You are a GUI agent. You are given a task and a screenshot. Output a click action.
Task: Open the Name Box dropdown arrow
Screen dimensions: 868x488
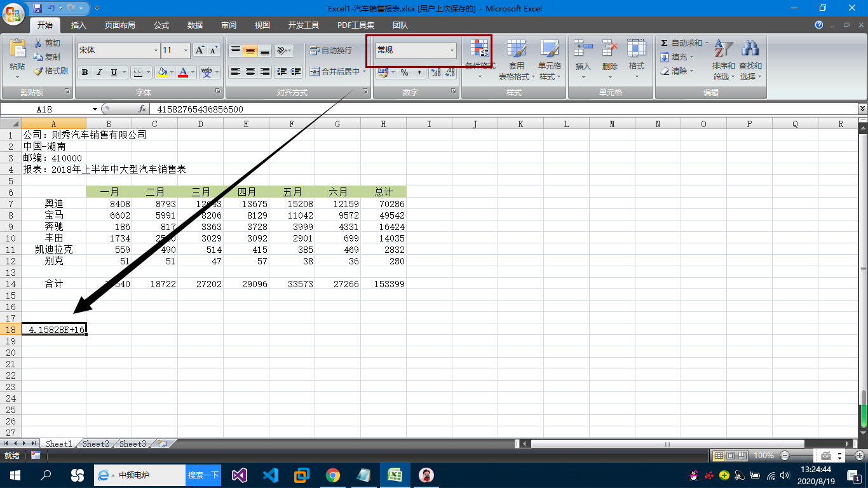click(95, 109)
